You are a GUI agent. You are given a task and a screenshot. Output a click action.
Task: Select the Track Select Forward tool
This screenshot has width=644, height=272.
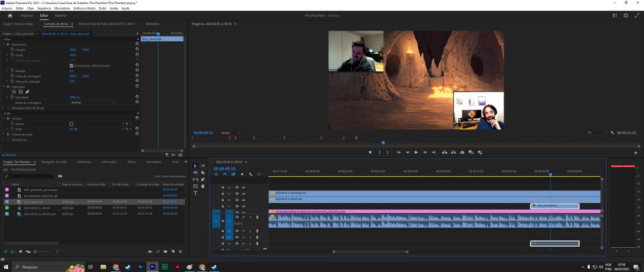point(202,166)
